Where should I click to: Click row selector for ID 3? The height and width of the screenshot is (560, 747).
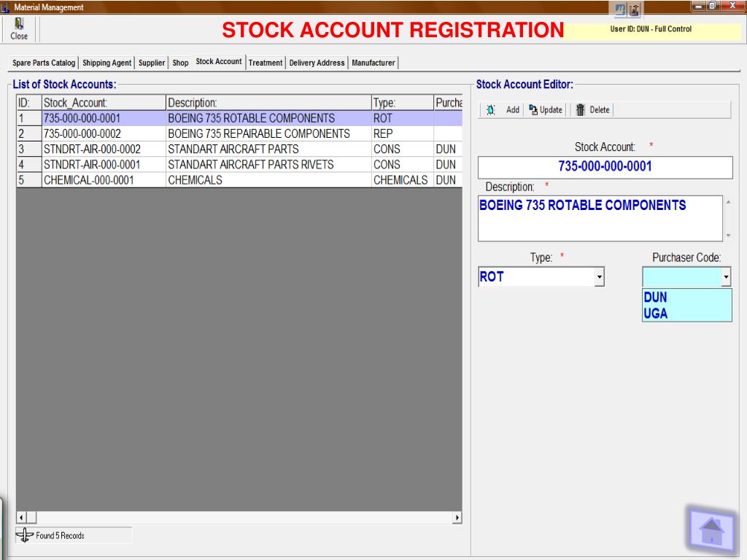point(29,149)
